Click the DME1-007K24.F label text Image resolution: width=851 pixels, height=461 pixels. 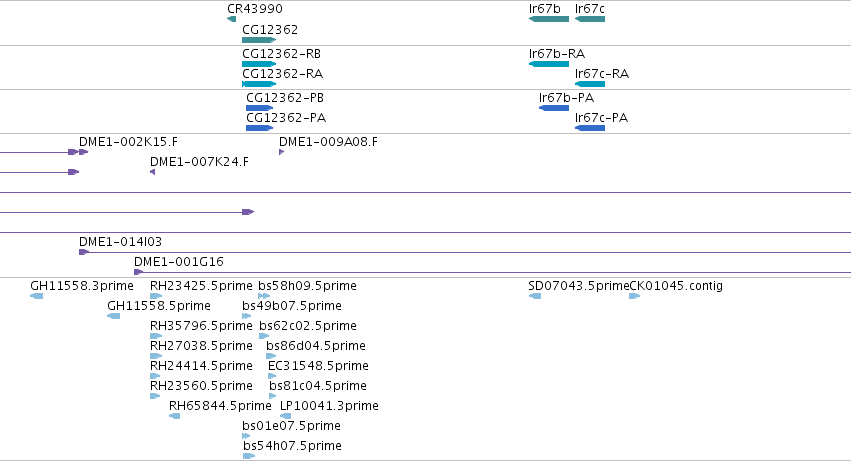click(x=199, y=162)
